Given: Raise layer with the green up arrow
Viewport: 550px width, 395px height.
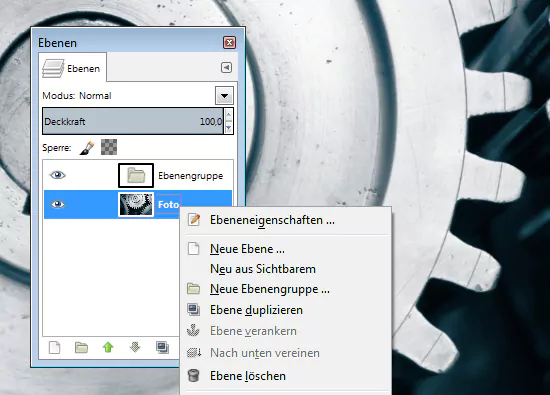Looking at the screenshot, I should coord(108,347).
